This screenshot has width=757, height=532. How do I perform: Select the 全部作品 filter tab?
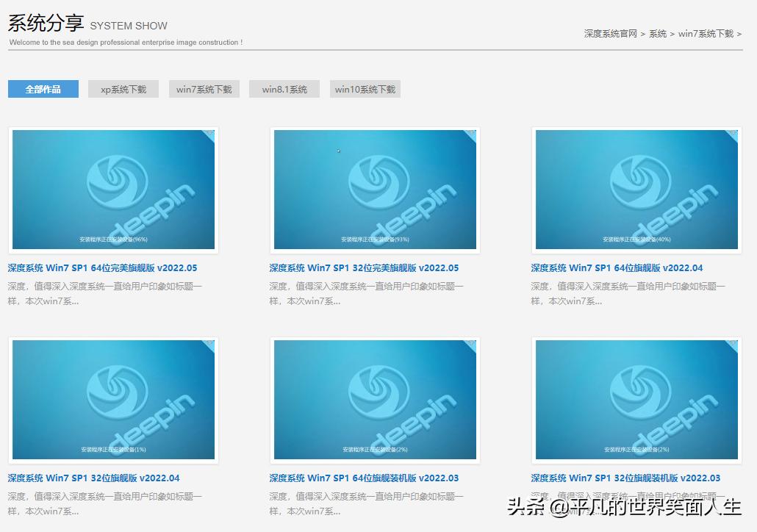pyautogui.click(x=43, y=89)
